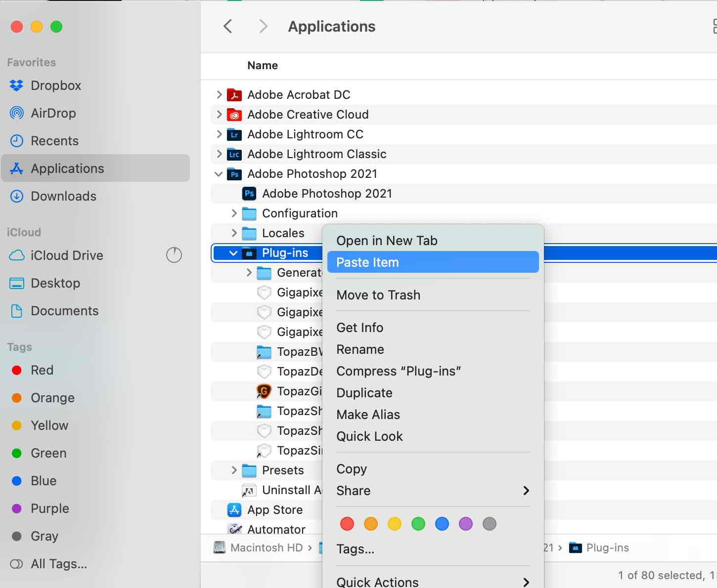Screen dimensions: 717x588
Task: Click the TopazGi orange G plugin icon
Action: tap(264, 391)
